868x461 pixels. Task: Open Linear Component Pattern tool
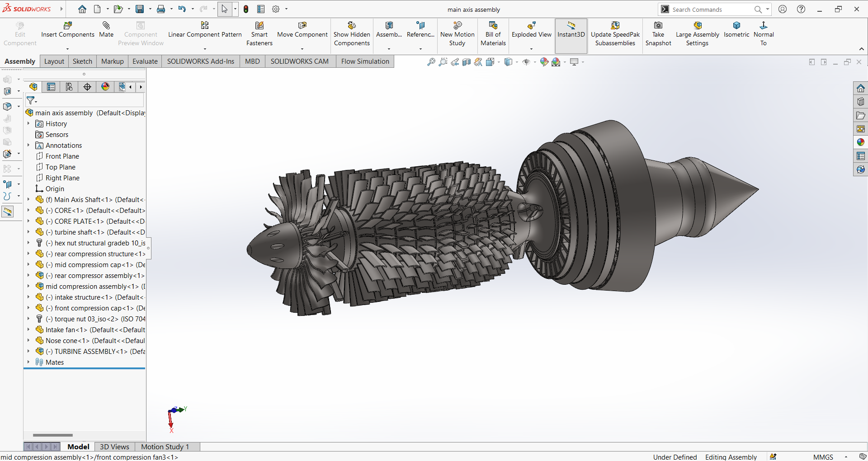(x=205, y=30)
